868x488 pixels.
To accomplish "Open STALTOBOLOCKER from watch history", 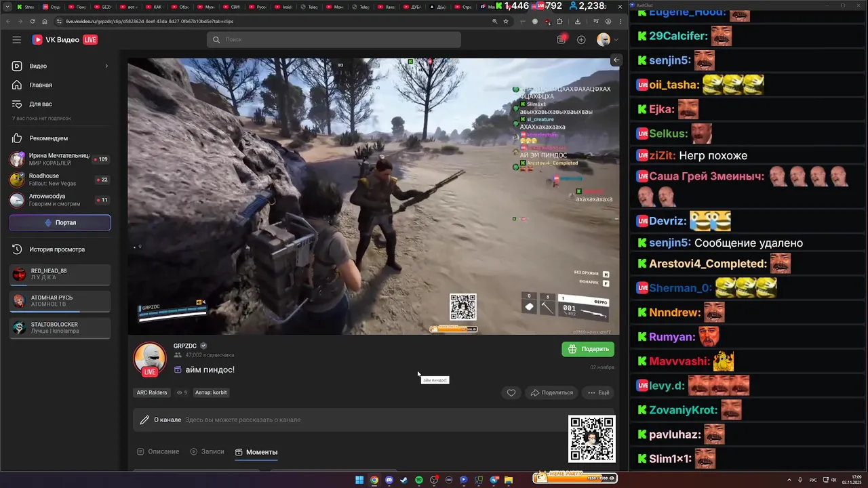I will [x=60, y=328].
